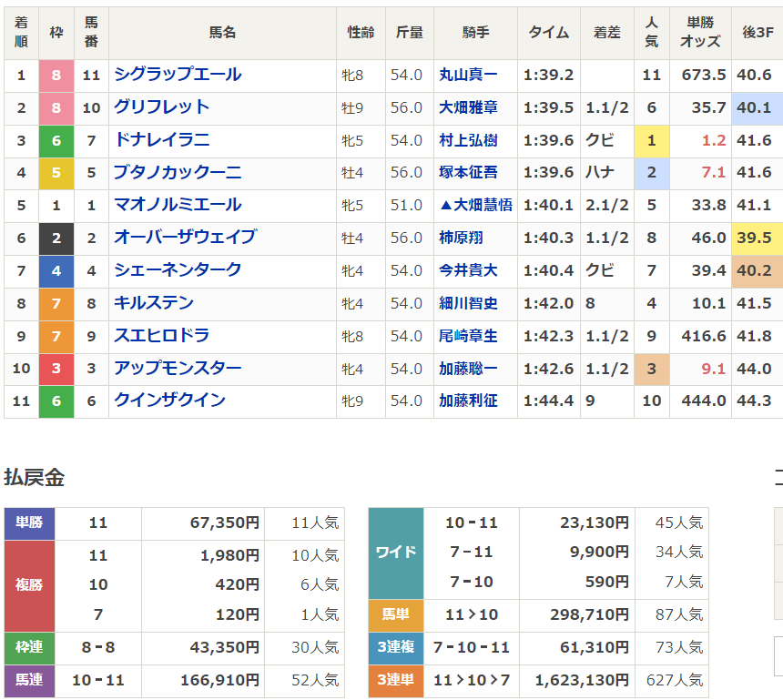Select the 1:39.2 winning time cell
Viewport: 783px width, 700px height.
(548, 76)
